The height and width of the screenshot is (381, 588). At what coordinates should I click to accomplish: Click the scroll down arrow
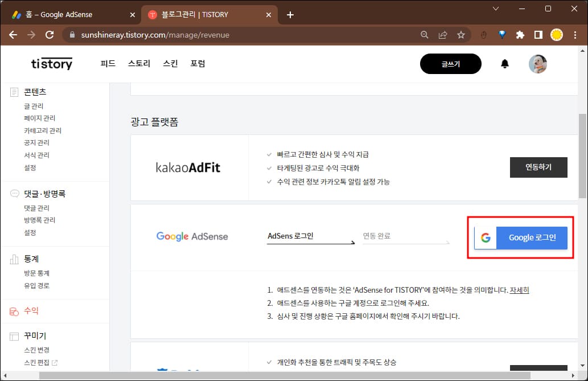582,366
